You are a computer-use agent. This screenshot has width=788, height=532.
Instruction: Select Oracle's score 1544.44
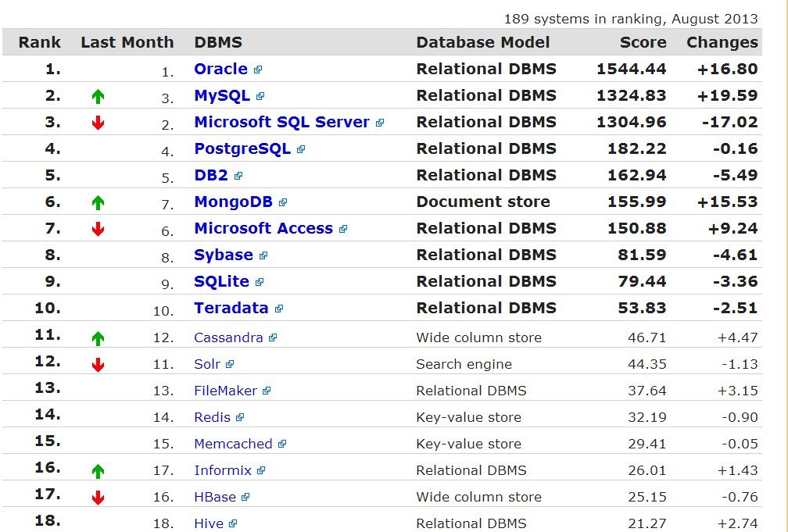coord(631,69)
